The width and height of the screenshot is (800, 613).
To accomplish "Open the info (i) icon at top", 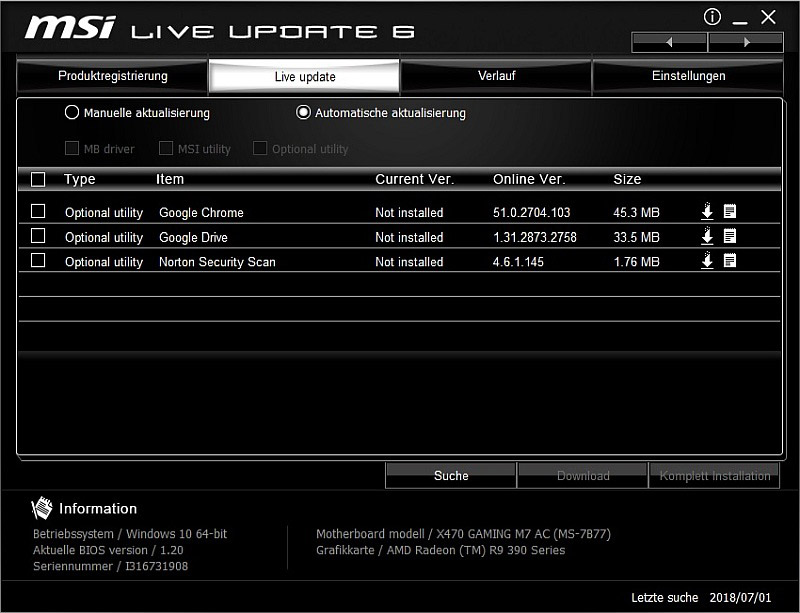I will tap(712, 17).
